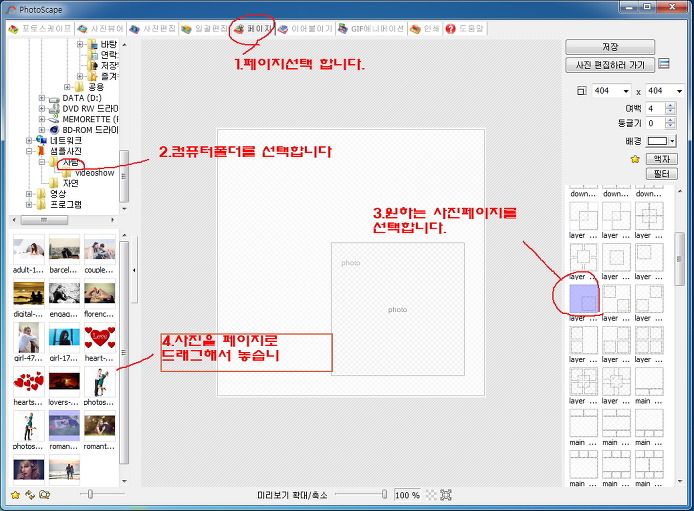Click the 액자 frame button
This screenshot has width=694, height=511.
click(661, 159)
